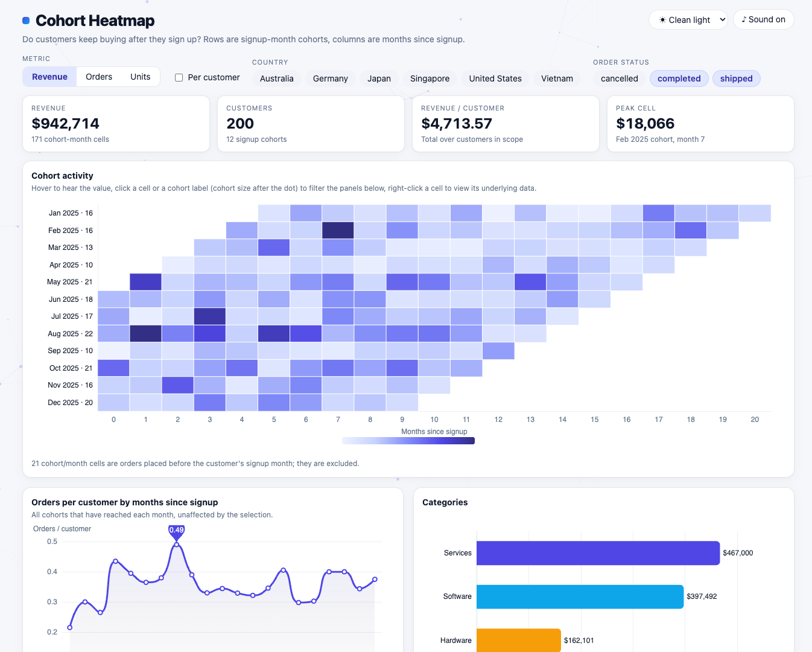Click the Hardware category bar
Viewport: 812px width, 652px height.
[519, 640]
